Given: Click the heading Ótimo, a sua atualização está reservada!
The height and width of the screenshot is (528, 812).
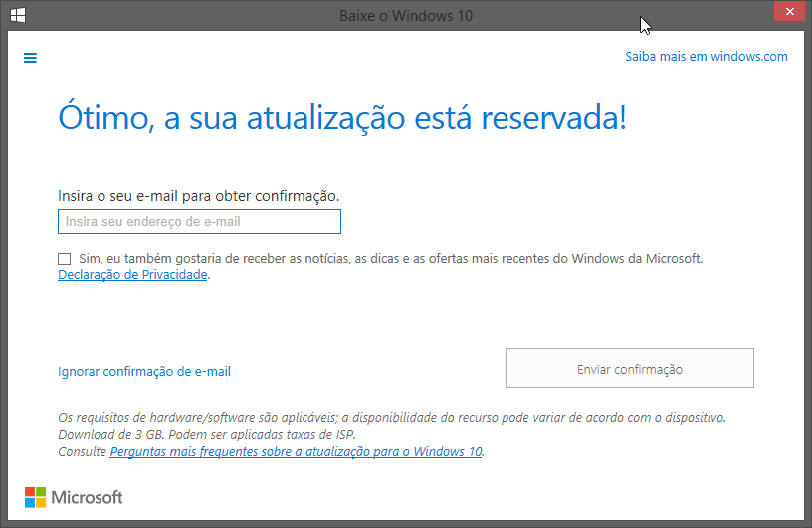Looking at the screenshot, I should point(342,117).
